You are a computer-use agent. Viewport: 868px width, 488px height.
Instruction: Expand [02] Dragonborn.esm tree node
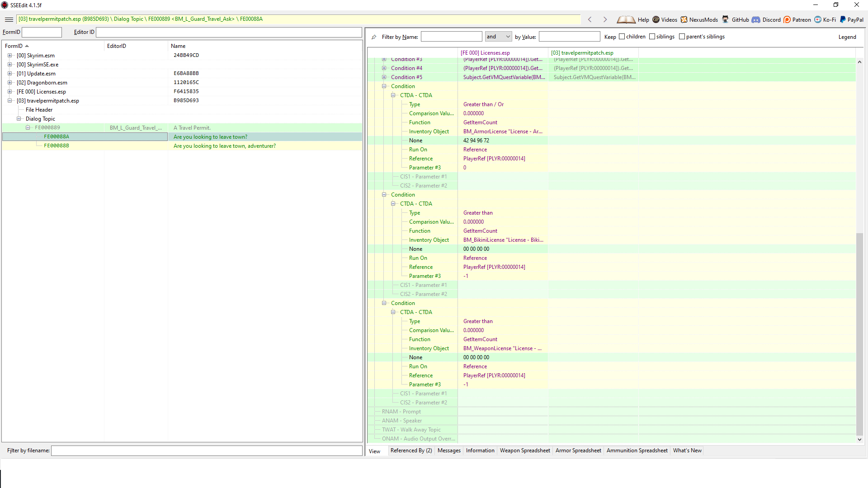(9, 83)
